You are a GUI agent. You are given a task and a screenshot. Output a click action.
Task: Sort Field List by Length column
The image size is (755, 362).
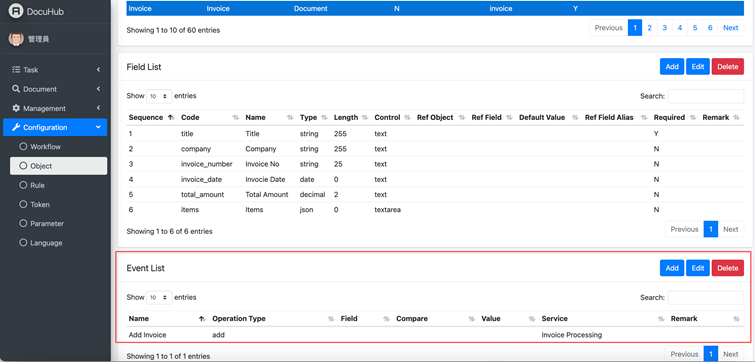[351, 117]
